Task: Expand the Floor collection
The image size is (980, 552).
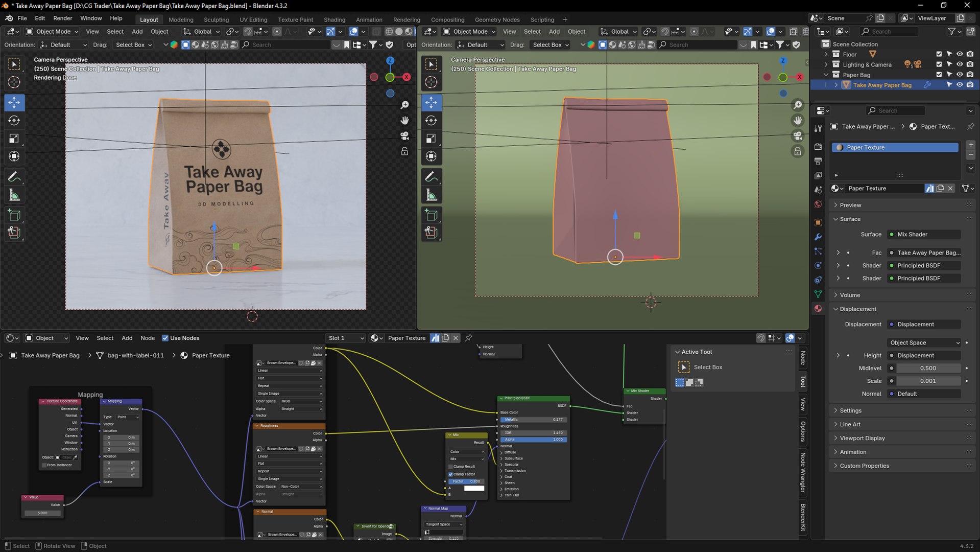Action: pyautogui.click(x=826, y=54)
